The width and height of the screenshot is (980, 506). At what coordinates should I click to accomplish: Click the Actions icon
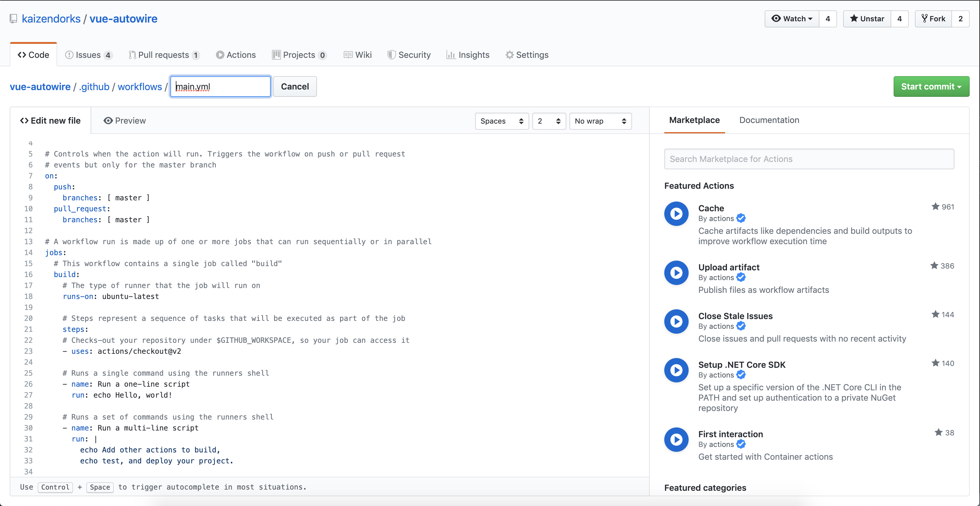pyautogui.click(x=219, y=54)
